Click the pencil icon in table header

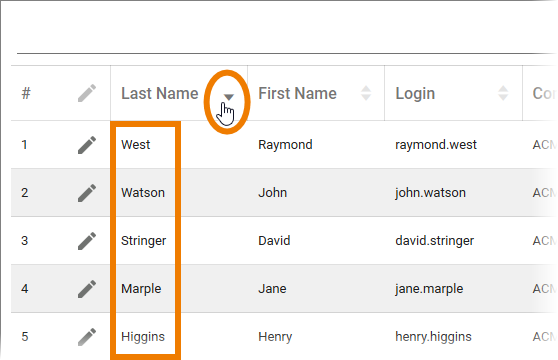click(x=87, y=93)
